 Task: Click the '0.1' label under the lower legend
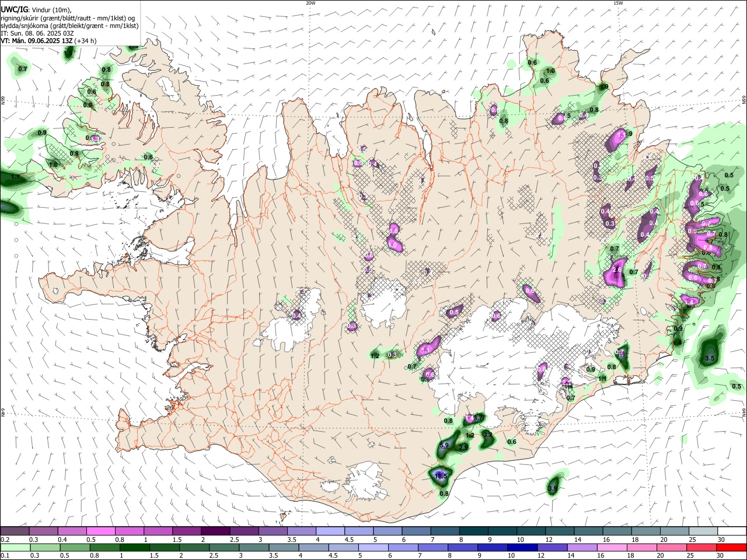point(5,556)
